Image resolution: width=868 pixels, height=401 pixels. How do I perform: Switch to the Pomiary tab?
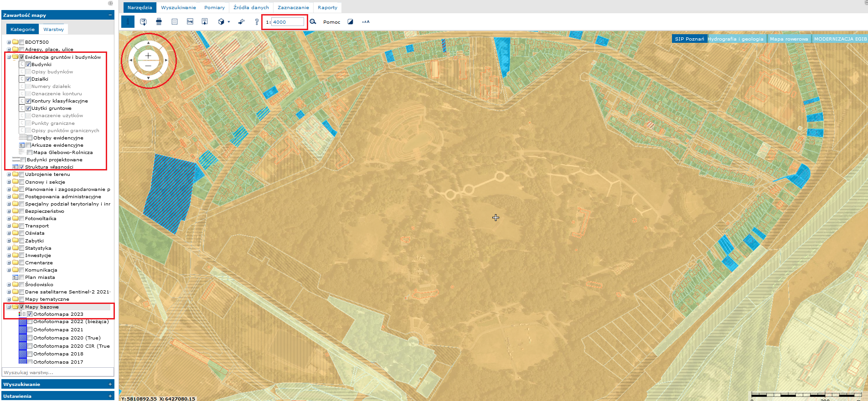tap(214, 7)
